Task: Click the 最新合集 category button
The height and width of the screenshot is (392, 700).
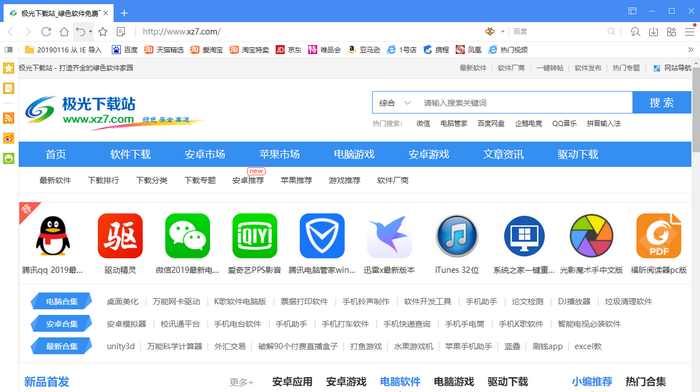Action: coord(62,346)
